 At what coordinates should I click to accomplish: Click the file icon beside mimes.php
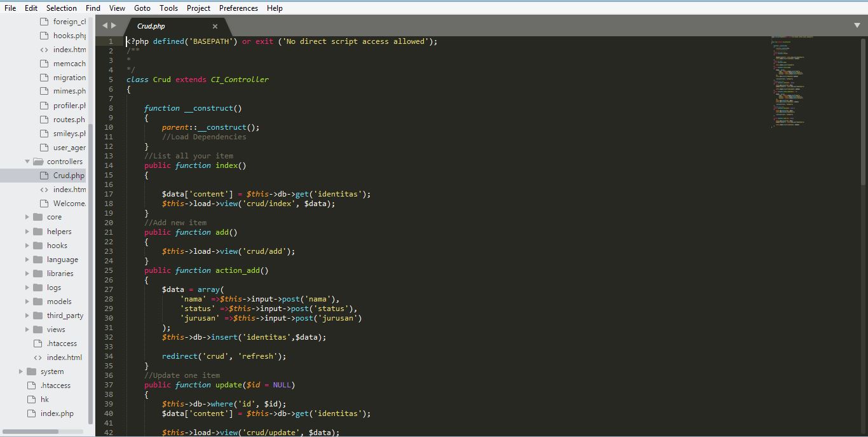tap(44, 91)
